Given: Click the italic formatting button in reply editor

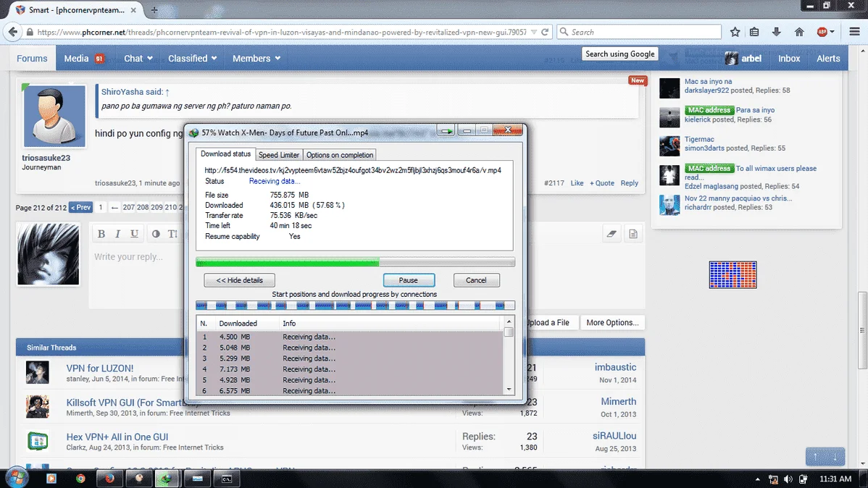Looking at the screenshot, I should 117,234.
